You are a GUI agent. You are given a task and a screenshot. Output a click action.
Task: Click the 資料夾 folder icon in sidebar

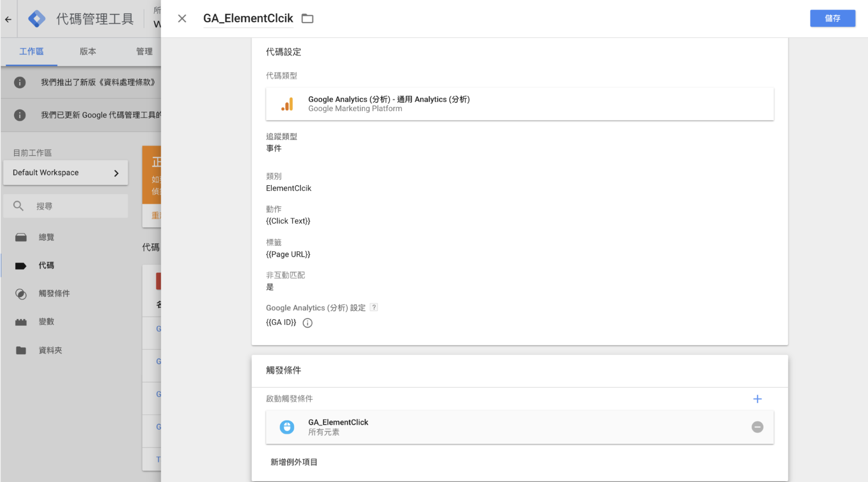[x=21, y=349]
